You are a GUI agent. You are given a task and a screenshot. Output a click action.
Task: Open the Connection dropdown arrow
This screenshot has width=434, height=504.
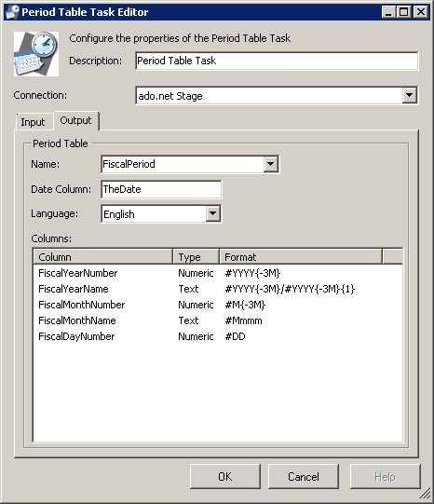[x=409, y=95]
